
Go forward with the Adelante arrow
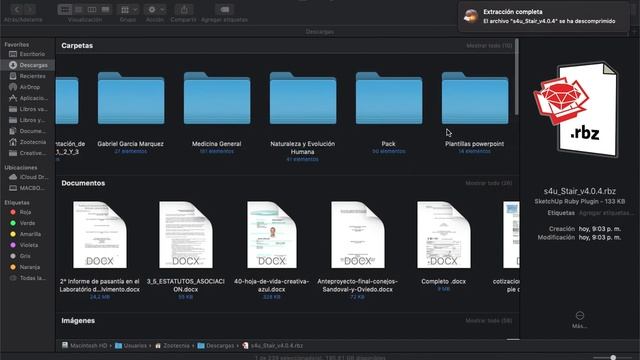pyautogui.click(x=29, y=9)
